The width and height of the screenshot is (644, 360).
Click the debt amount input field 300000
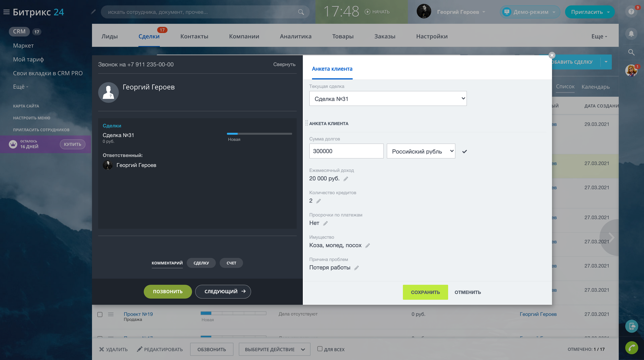click(x=346, y=151)
